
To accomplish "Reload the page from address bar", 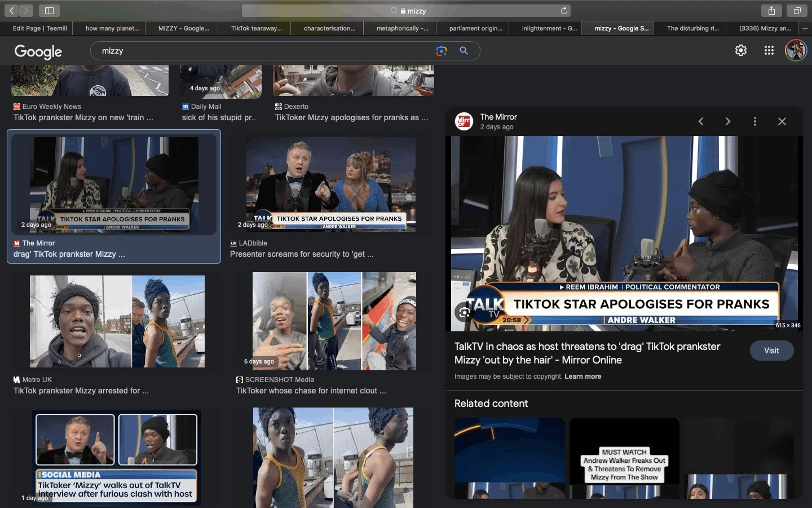I will pyautogui.click(x=564, y=11).
